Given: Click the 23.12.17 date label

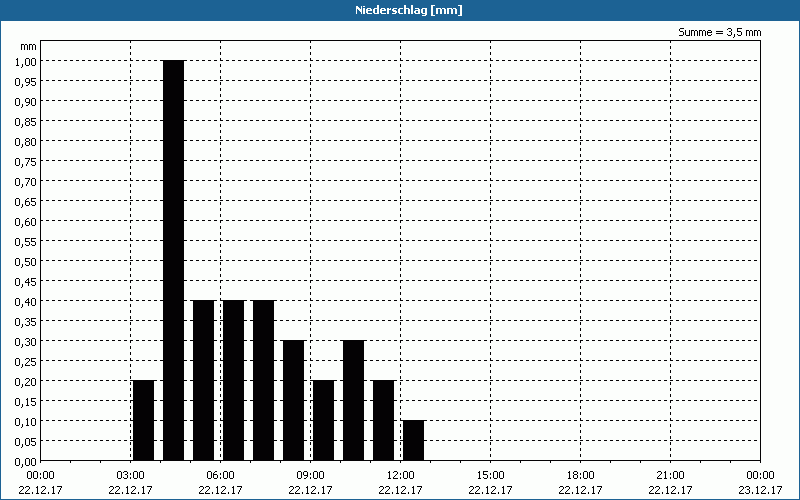Looking at the screenshot, I should pos(760,490).
